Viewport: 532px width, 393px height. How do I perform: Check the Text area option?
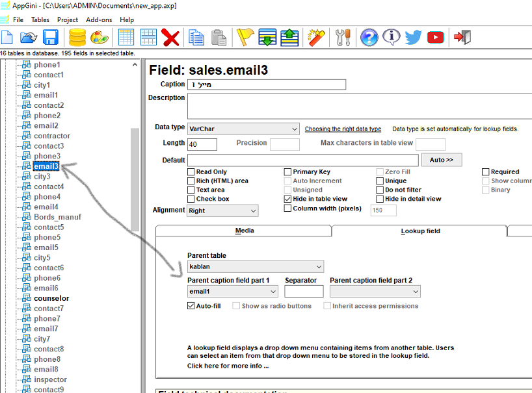(x=191, y=190)
